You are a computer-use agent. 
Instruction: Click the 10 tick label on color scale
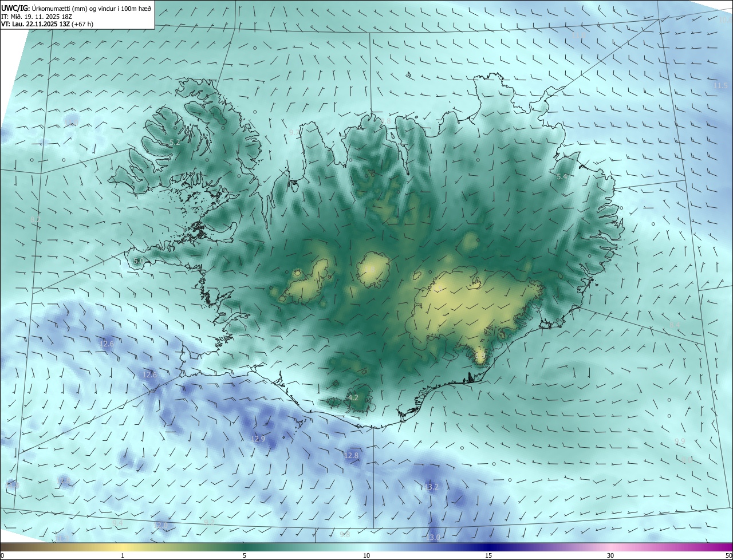pyautogui.click(x=366, y=556)
